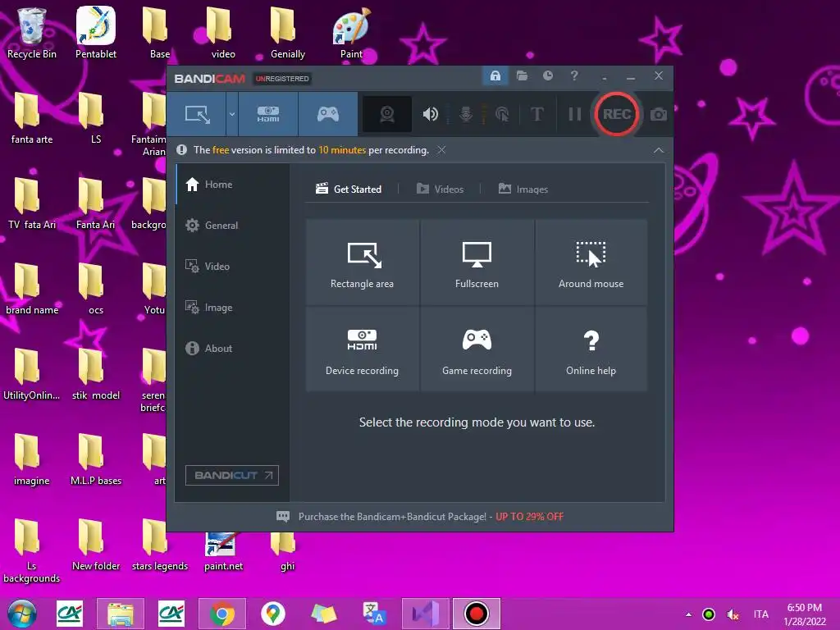Toggle microphone recording icon
Screen dimensions: 840x630
pos(466,114)
